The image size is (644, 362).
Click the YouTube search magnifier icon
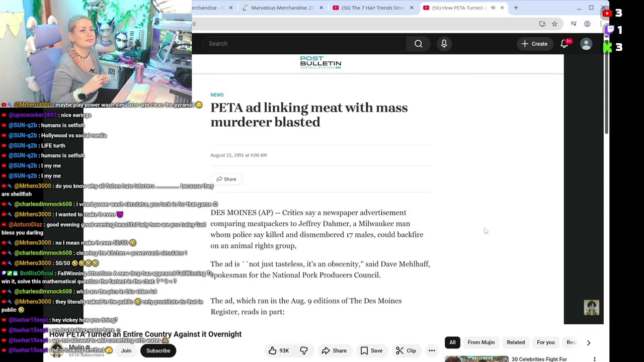point(418,44)
